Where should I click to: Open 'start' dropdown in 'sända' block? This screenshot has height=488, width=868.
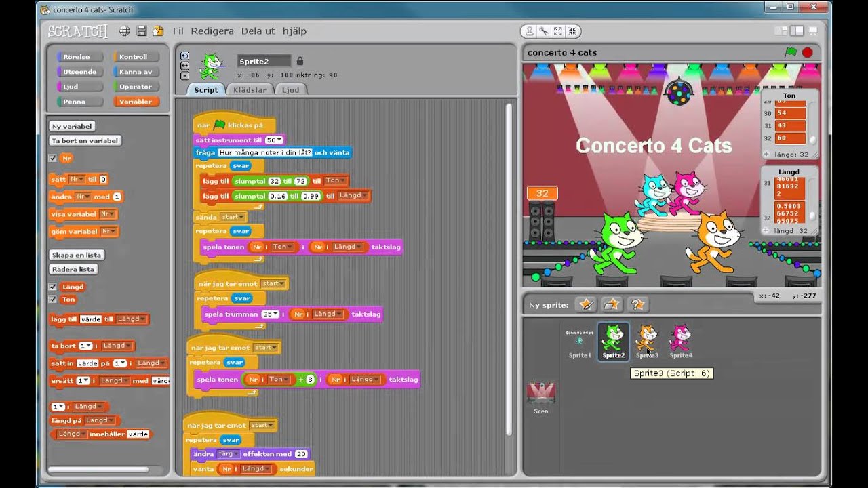pos(233,217)
